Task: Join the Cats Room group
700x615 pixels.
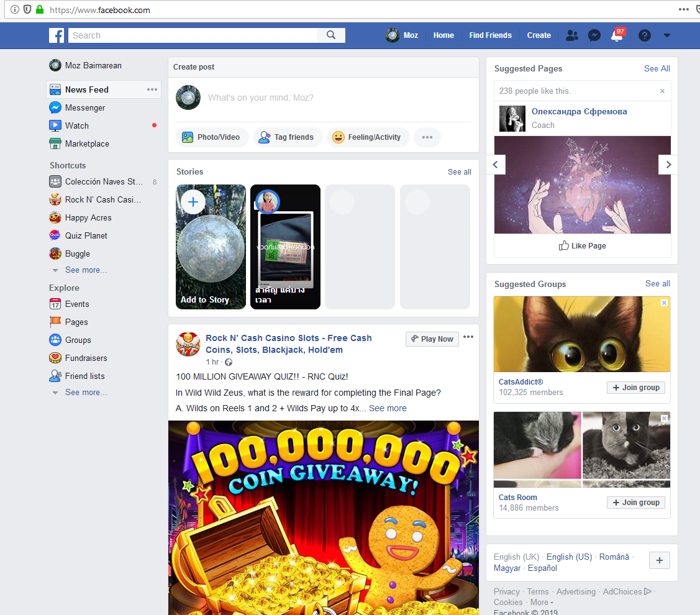Action: coord(636,503)
